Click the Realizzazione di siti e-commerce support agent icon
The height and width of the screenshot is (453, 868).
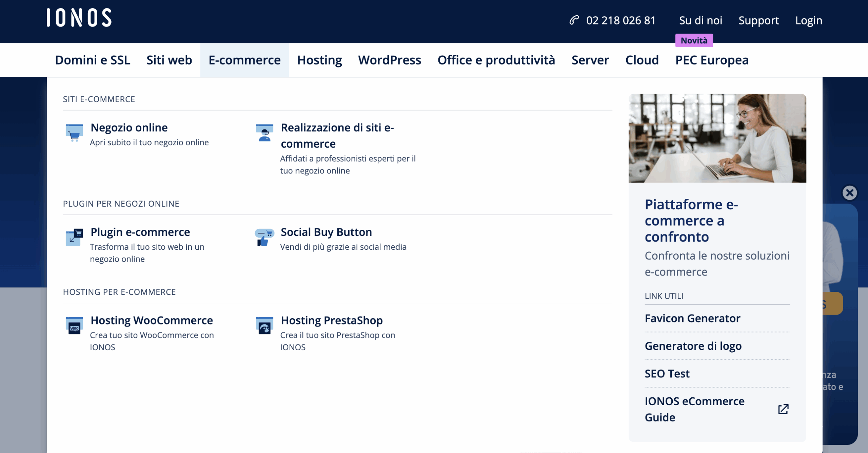[264, 133]
